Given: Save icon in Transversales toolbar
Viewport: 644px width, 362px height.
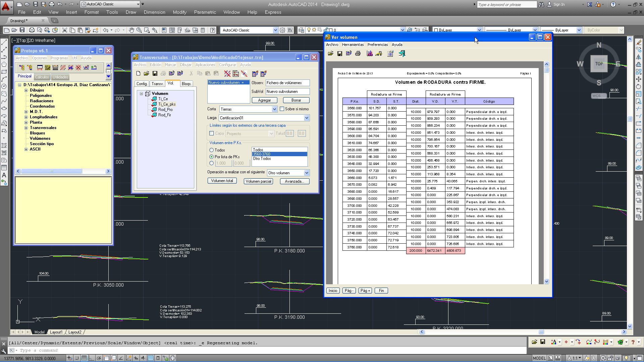Looking at the screenshot, I should pos(155,73).
